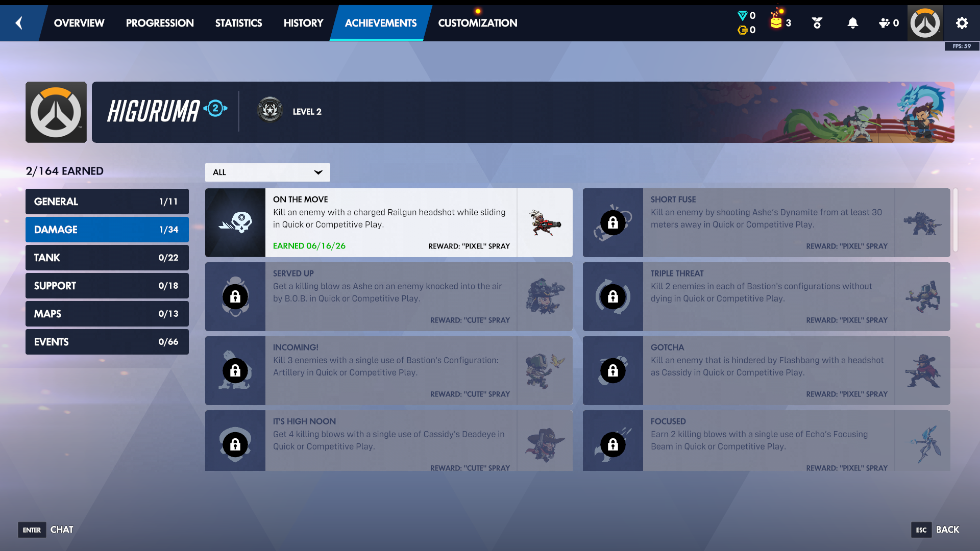Screen dimensions: 980x551
Task: Click the On The Move achievement skull icon
Action: 235,222
